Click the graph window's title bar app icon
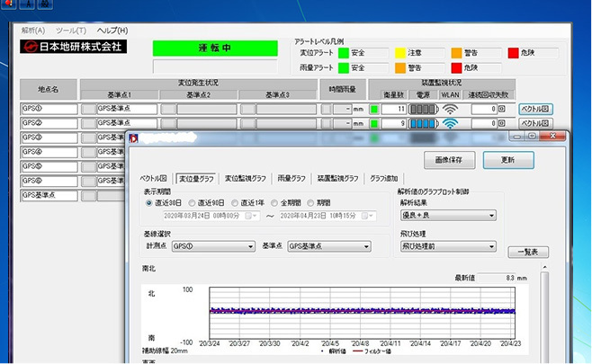 click(134, 138)
